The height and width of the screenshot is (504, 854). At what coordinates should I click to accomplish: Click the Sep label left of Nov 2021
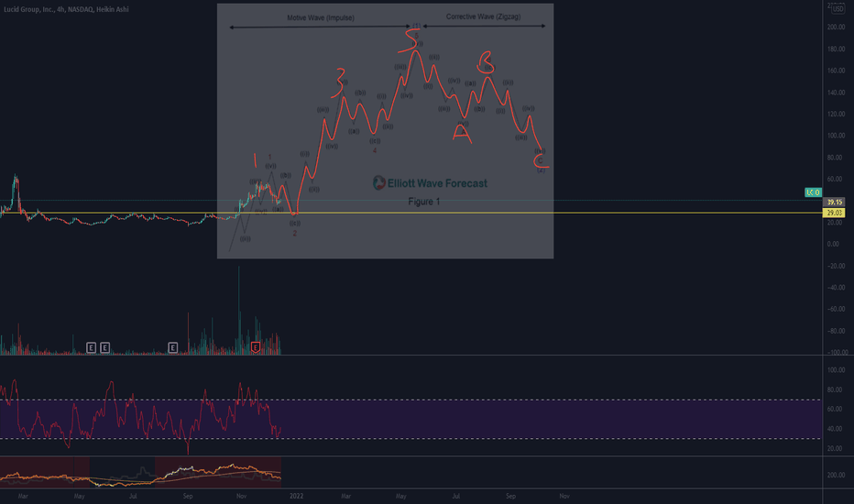tap(188, 496)
